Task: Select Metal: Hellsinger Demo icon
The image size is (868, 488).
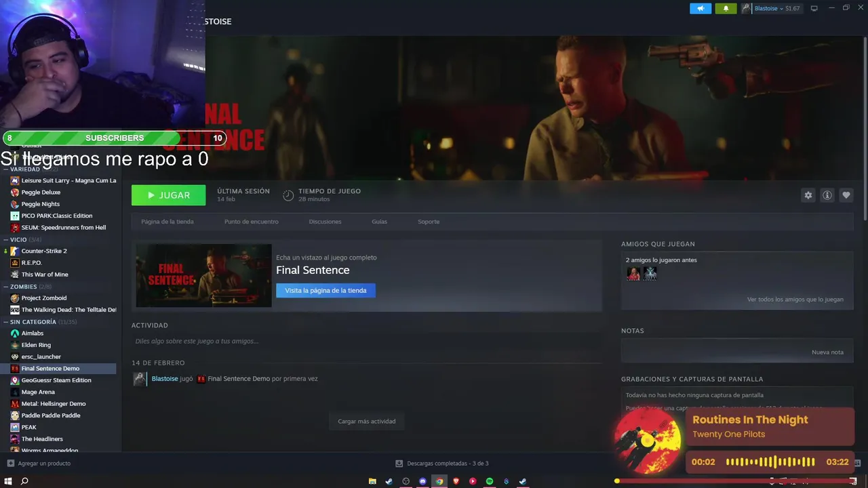Action: 15,404
